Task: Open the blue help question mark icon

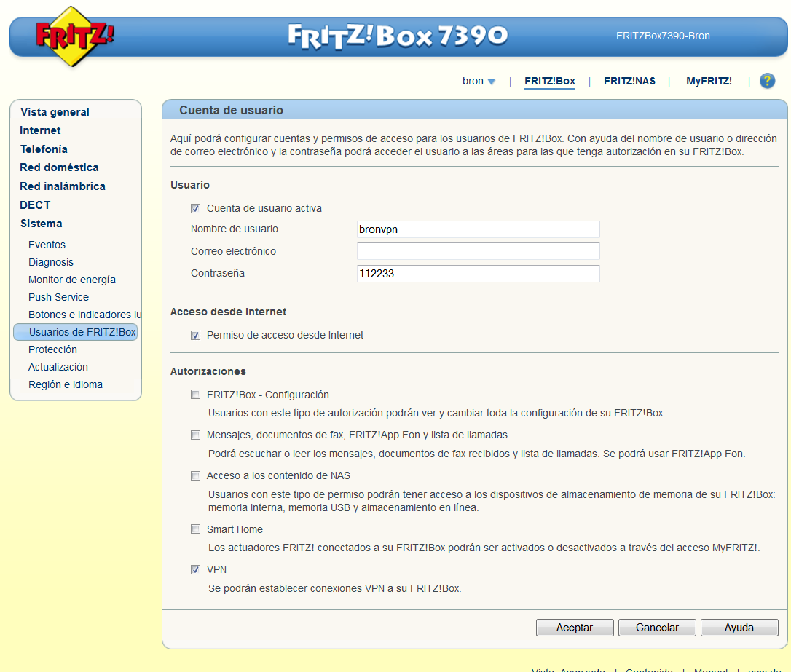Action: [767, 81]
